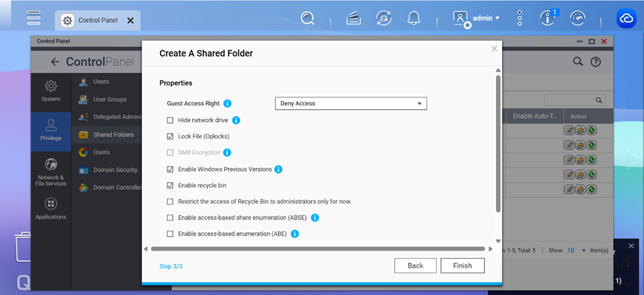Enable the Hide network drive checkbox

point(170,120)
